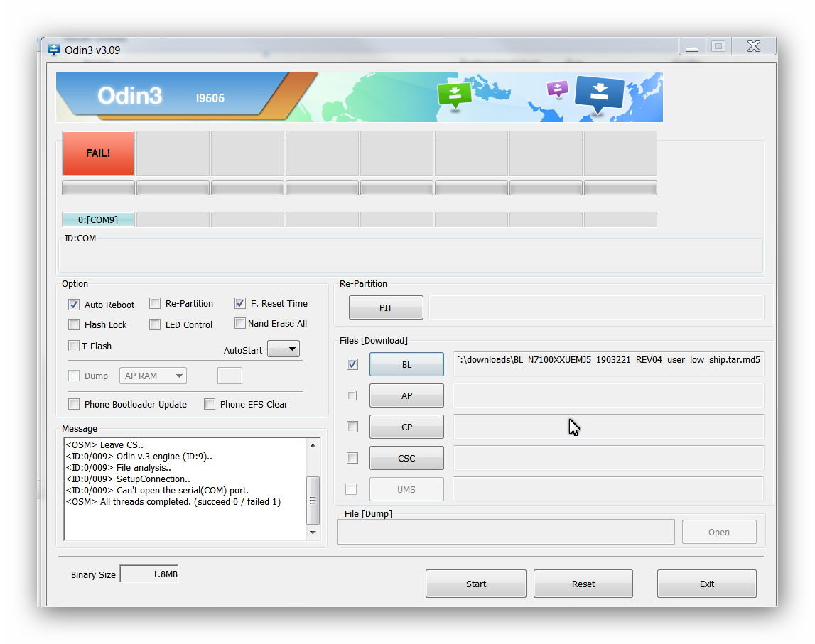Click the Message log scrollbar thumb
The width and height of the screenshot is (815, 644).
[313, 500]
